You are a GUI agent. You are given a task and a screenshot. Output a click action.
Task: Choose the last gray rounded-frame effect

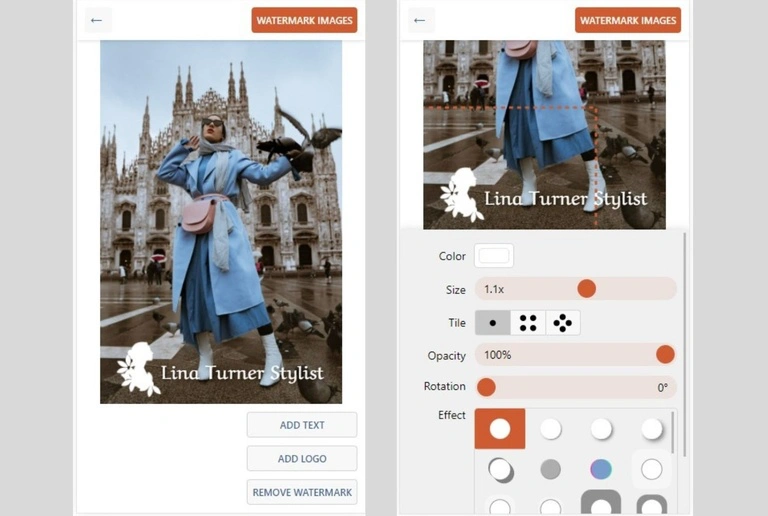click(651, 505)
